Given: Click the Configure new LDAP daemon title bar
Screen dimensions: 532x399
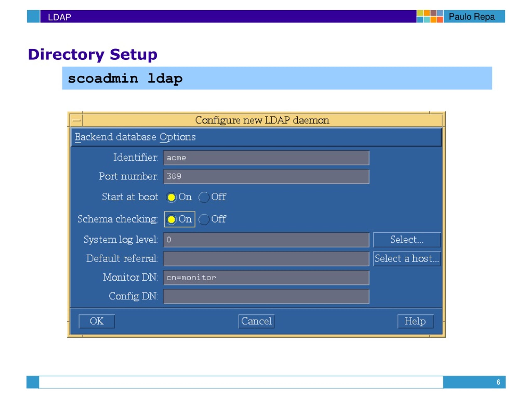Looking at the screenshot, I should click(x=262, y=120).
